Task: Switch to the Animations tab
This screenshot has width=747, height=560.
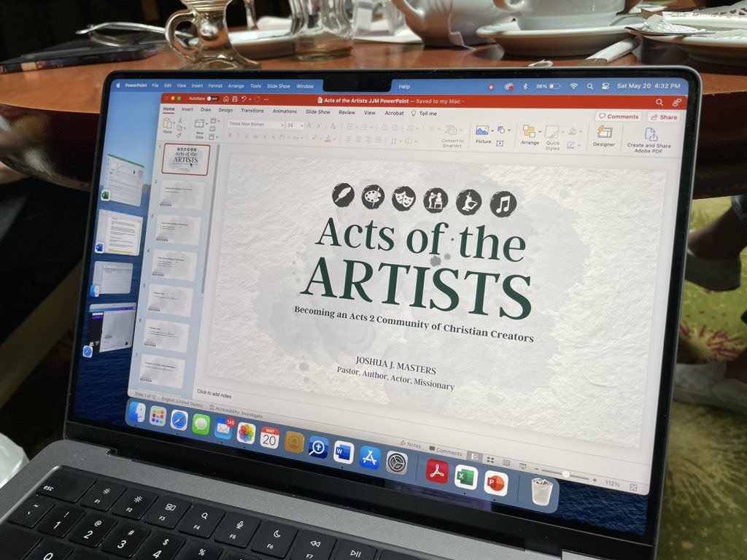Action: (x=285, y=111)
